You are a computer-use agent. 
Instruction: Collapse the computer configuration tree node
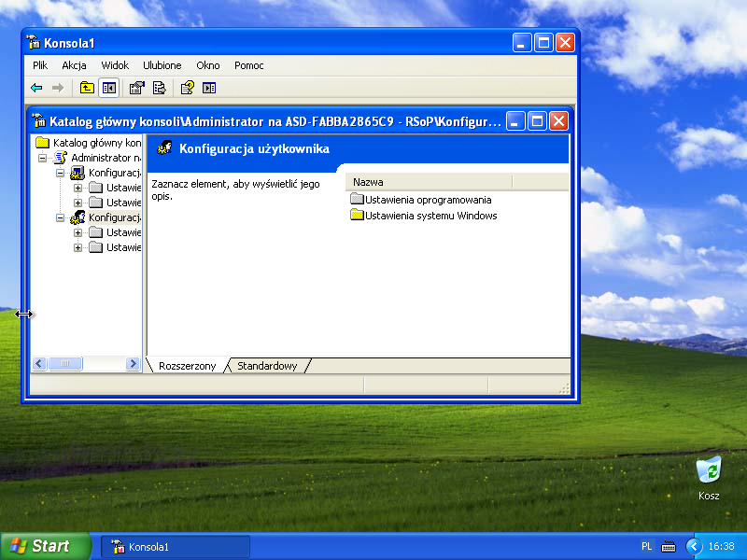pos(61,174)
